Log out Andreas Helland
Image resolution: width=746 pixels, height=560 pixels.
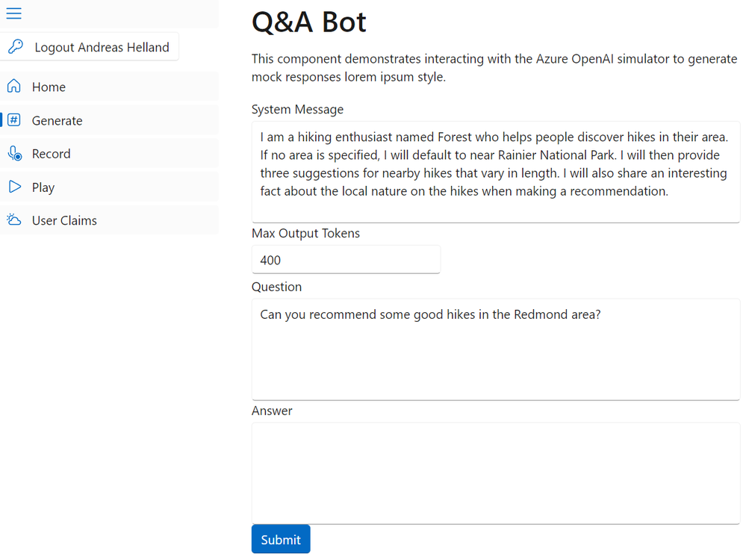tap(102, 48)
